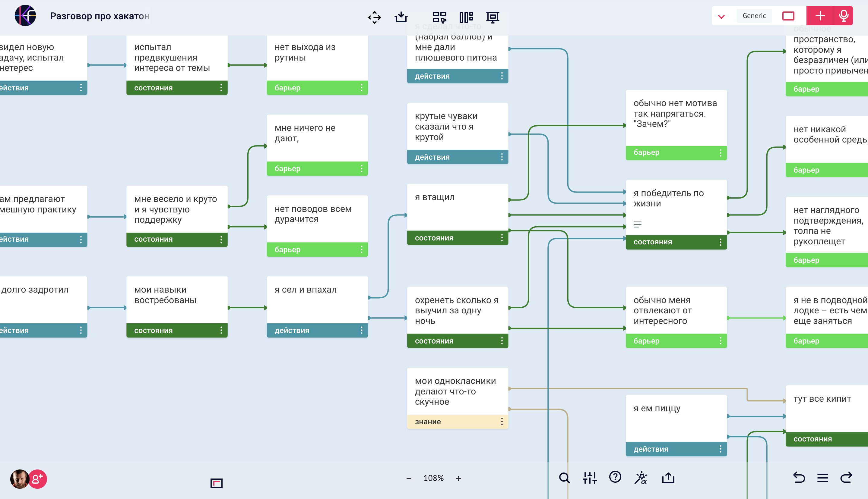Viewport: 868px width, 499px height.
Task: Open the search magnifier tool
Action: pos(564,478)
